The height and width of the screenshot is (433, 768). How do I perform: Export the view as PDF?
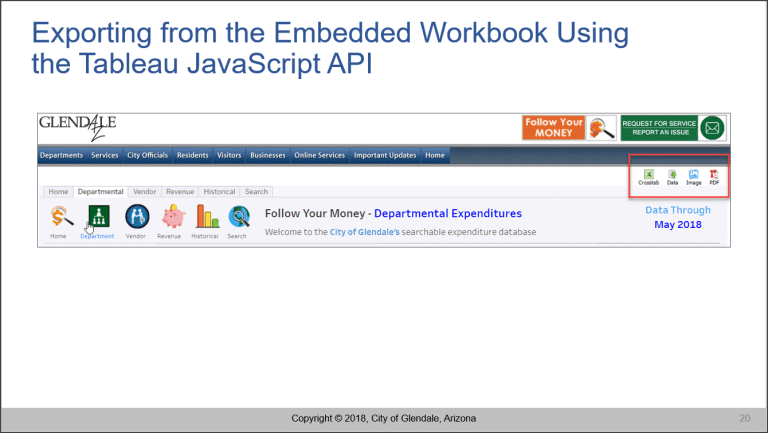[714, 176]
